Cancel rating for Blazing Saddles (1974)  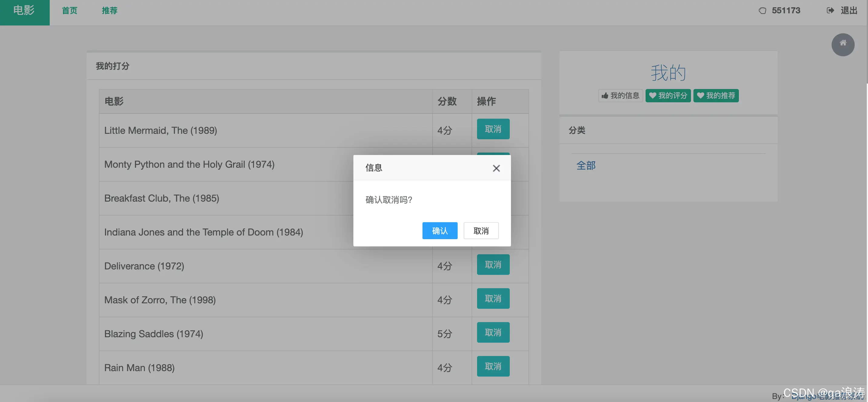pyautogui.click(x=493, y=332)
